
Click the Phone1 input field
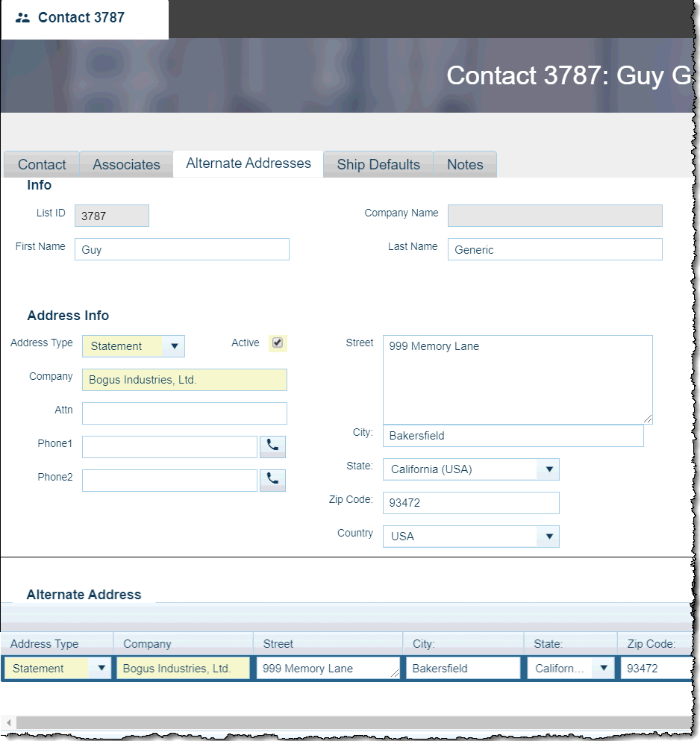point(169,447)
